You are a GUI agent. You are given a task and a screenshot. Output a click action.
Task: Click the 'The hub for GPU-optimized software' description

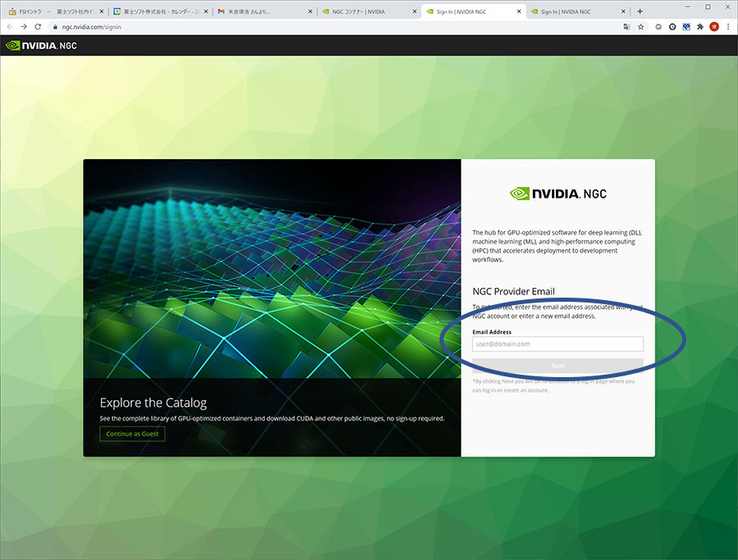(558, 246)
